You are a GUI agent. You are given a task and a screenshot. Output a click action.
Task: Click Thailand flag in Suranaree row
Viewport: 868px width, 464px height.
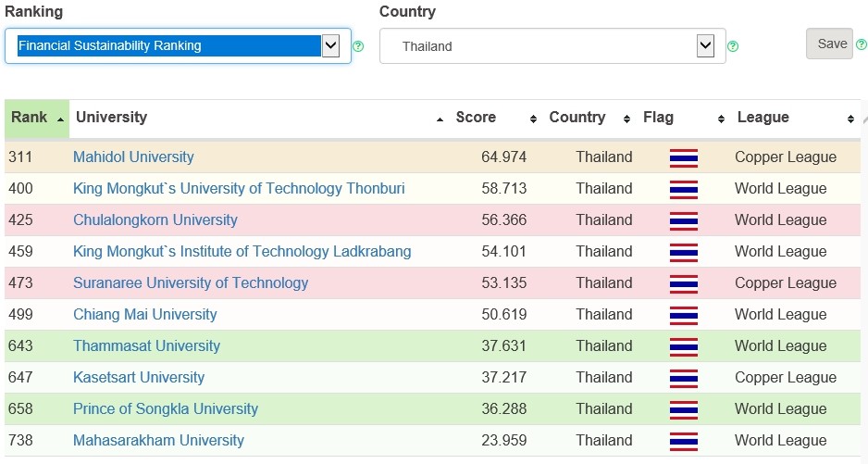click(x=684, y=284)
